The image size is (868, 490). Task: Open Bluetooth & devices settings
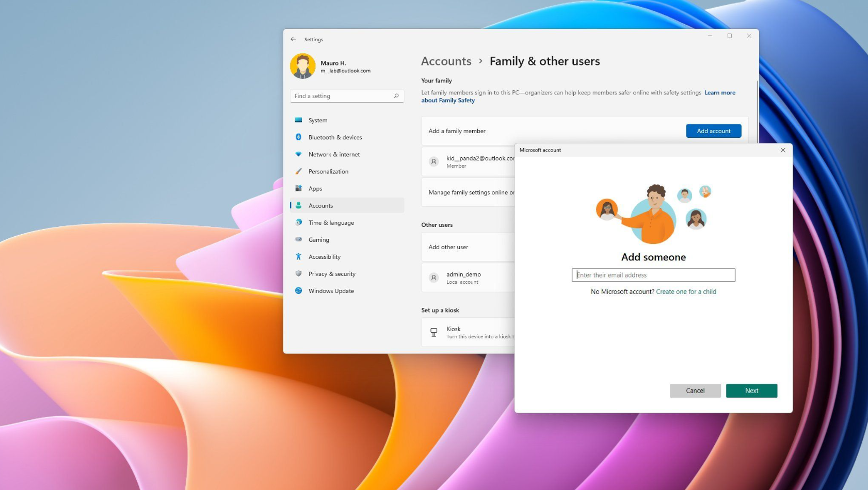coord(335,137)
